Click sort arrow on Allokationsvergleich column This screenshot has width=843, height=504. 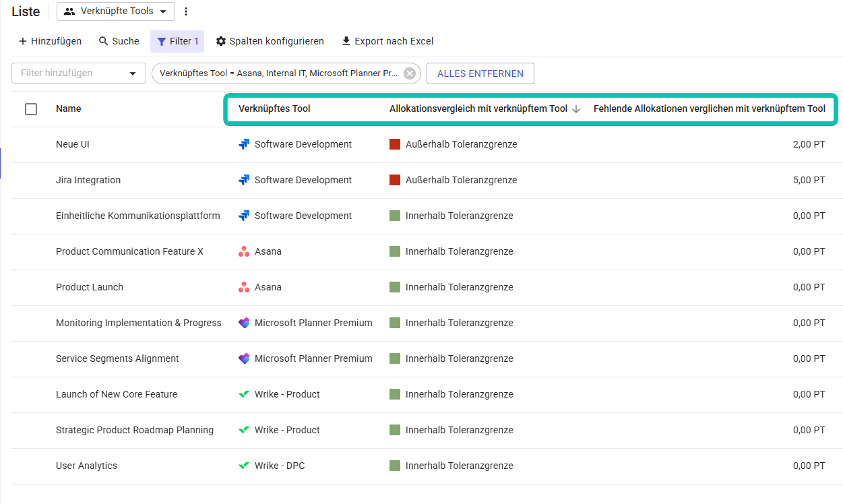click(576, 109)
